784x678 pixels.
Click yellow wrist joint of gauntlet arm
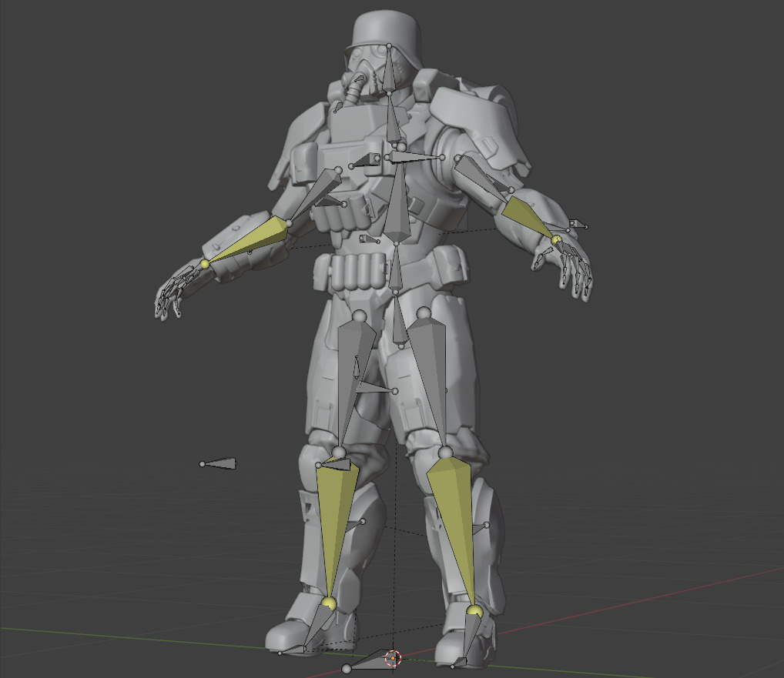(205, 263)
